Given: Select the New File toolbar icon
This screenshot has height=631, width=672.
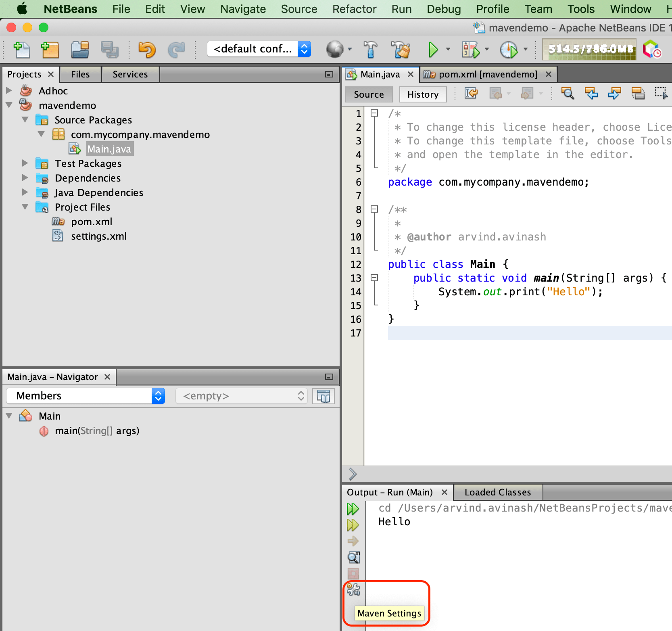Looking at the screenshot, I should coord(22,50).
